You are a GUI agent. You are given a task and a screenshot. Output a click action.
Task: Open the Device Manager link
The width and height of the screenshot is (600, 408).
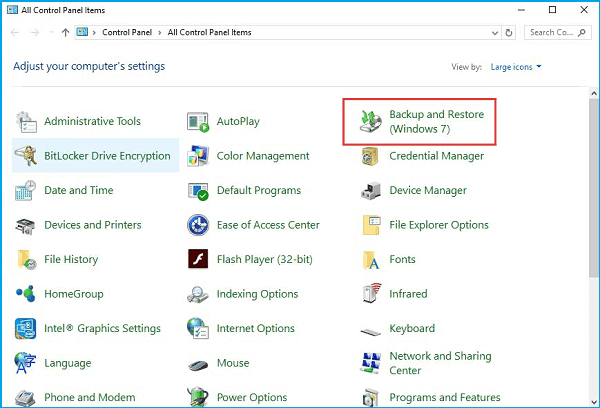pyautogui.click(x=428, y=191)
